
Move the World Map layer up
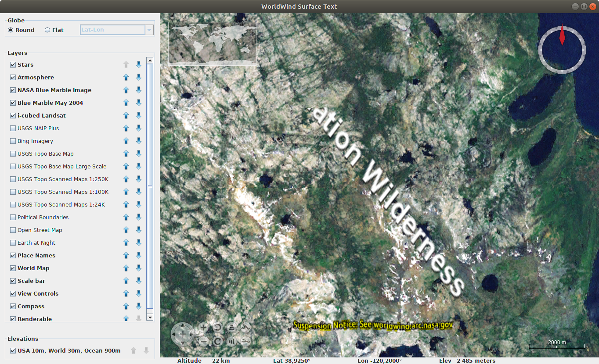tap(126, 268)
